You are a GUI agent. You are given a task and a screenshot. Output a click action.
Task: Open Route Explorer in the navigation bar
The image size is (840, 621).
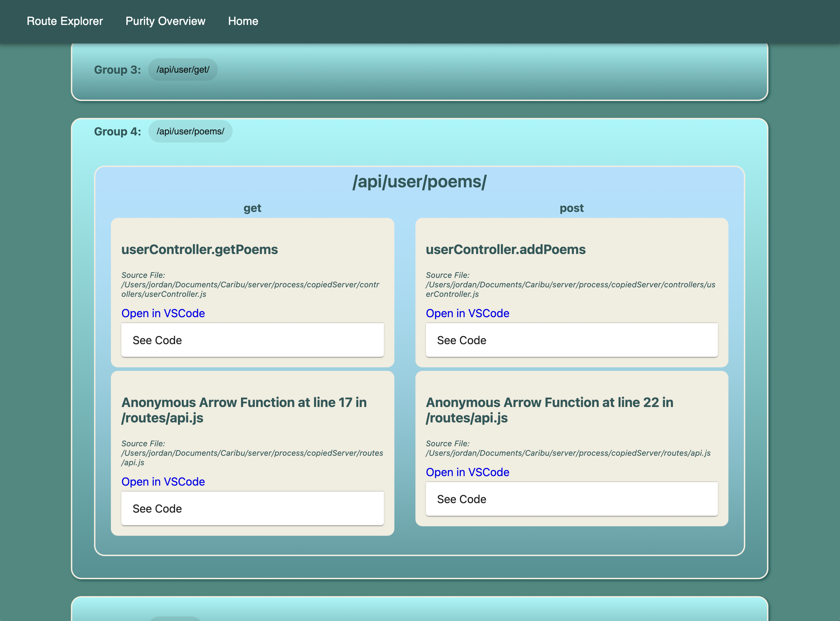pyautogui.click(x=65, y=21)
